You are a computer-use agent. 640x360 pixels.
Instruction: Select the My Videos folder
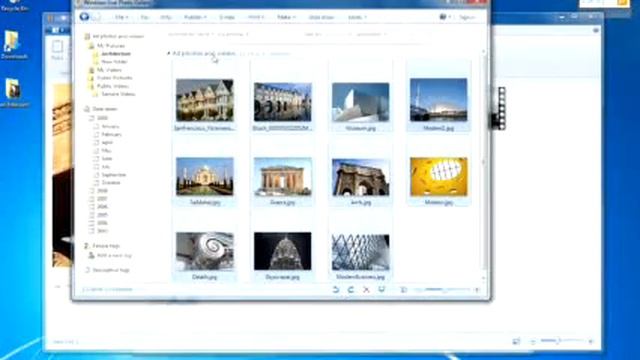[x=106, y=70]
